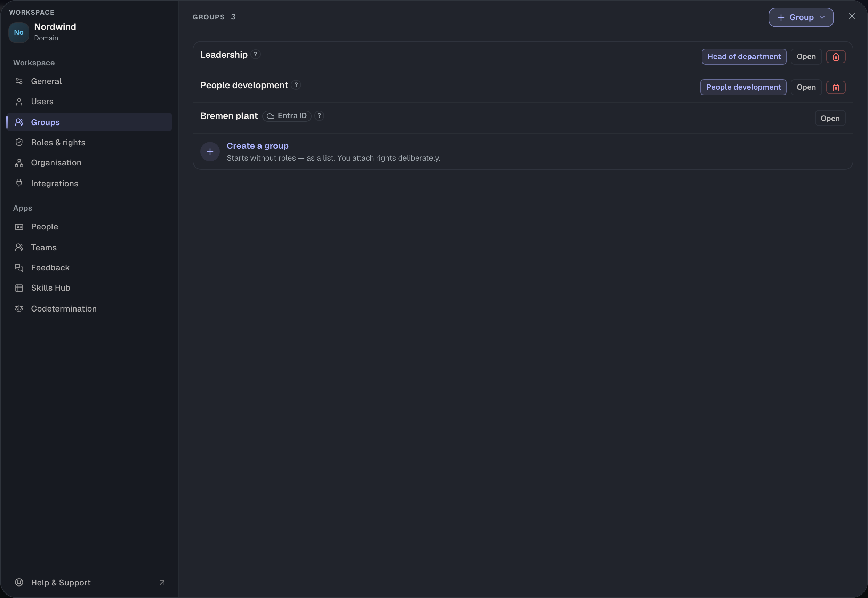Show help tooltip for Leadership group
The height and width of the screenshot is (598, 868).
256,54
